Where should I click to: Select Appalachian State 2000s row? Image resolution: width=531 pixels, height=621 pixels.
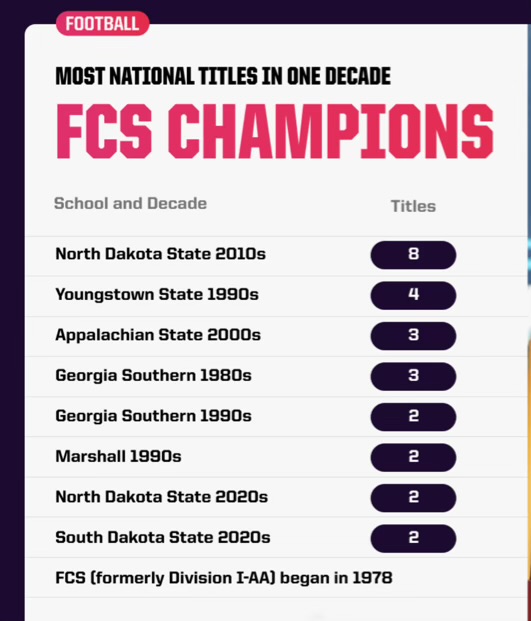[x=278, y=337]
